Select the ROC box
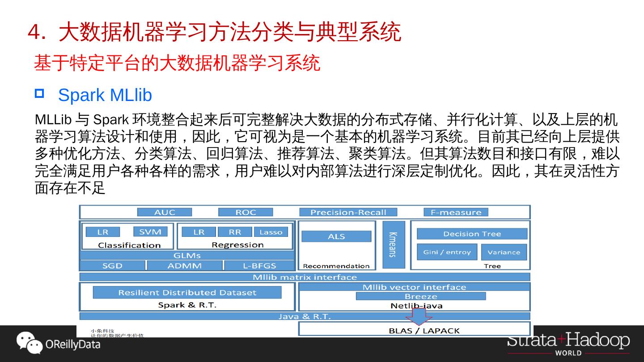The height and width of the screenshot is (362, 644). [246, 212]
